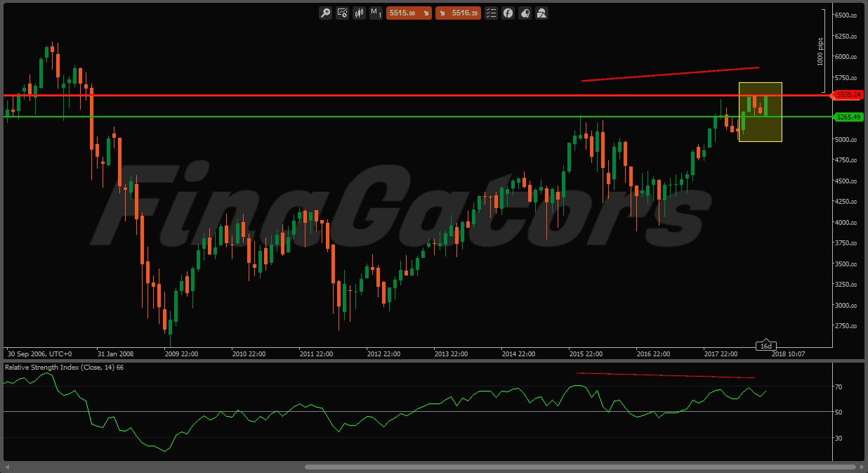Click the scrollbar right arrow
This screenshot has width=868, height=473.
[862, 467]
